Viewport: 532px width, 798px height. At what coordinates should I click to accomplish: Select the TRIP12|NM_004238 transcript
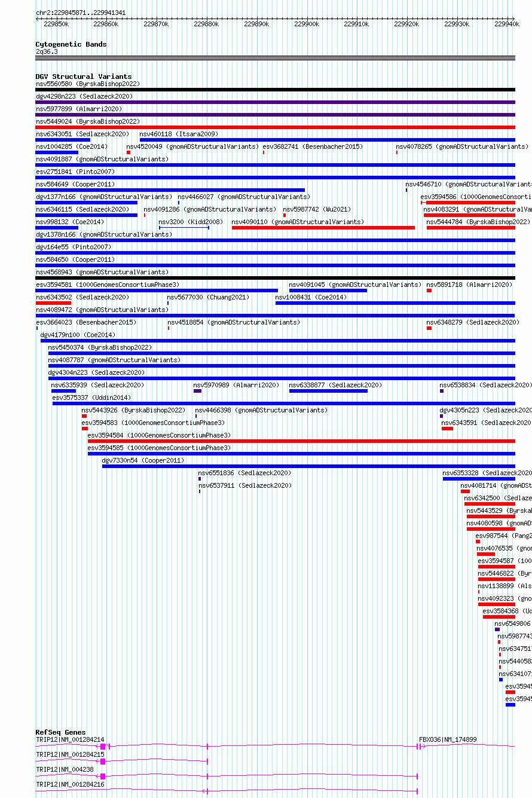pos(65,769)
